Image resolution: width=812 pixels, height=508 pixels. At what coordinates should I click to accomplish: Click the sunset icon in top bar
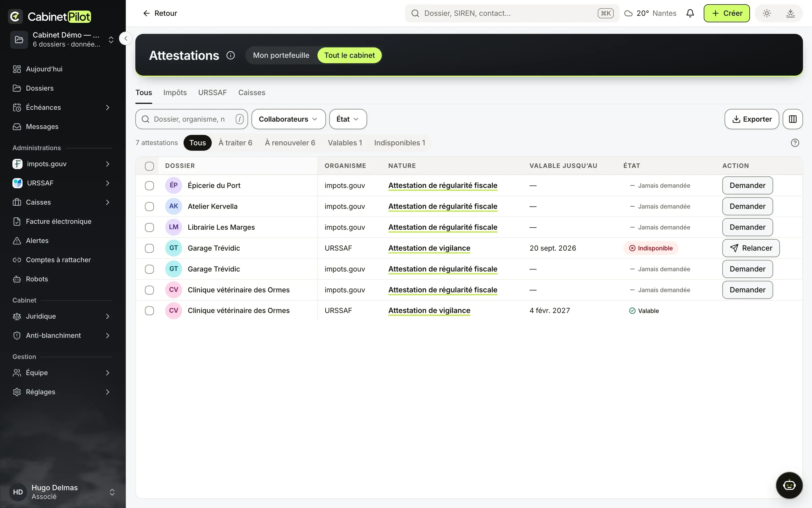click(790, 13)
